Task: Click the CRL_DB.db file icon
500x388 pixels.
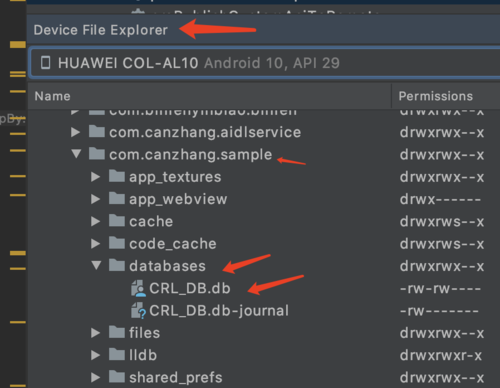Action: 138,288
